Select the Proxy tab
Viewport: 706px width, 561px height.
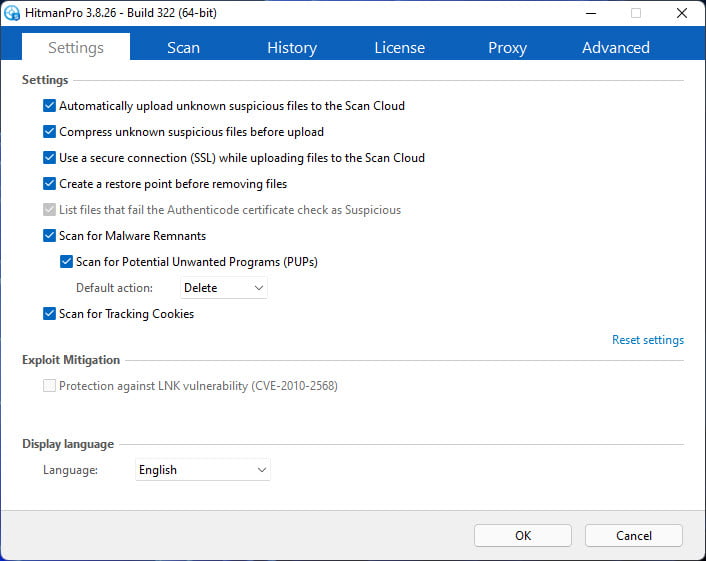[x=507, y=47]
